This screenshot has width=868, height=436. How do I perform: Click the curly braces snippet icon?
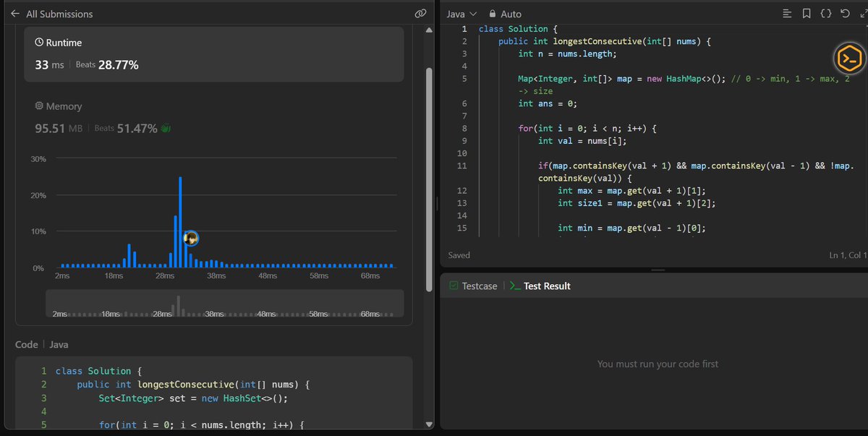tap(825, 14)
